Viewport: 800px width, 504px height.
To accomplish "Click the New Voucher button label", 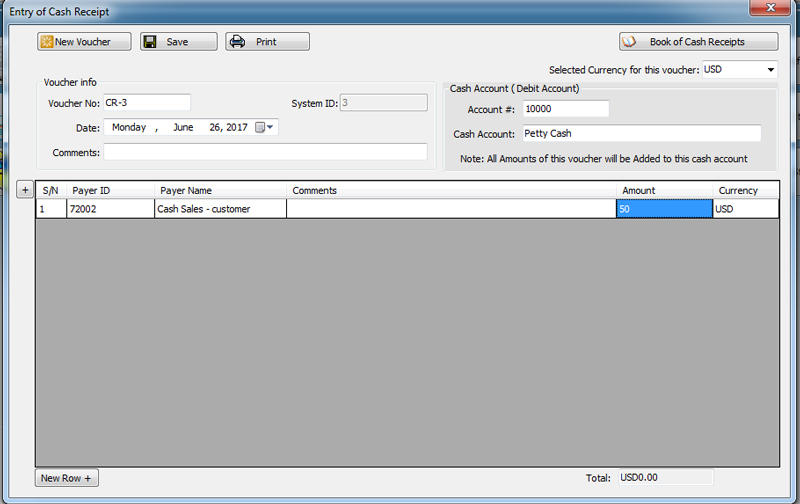I will click(83, 42).
